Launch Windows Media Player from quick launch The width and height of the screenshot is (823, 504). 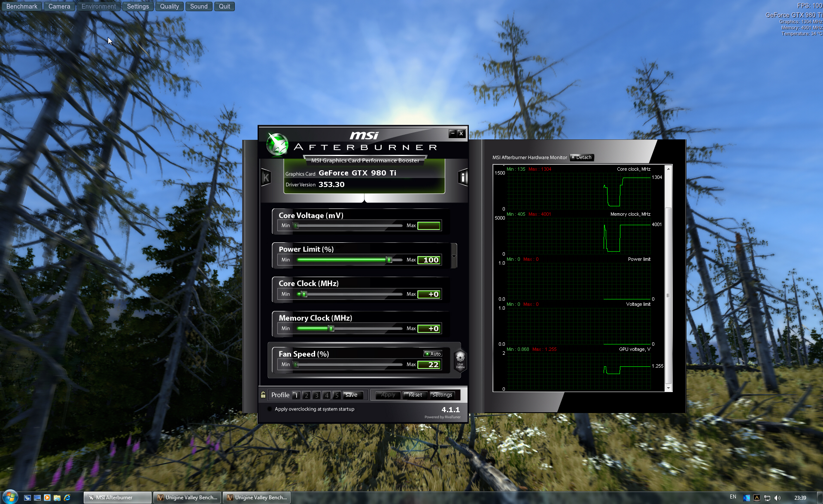pos(47,498)
